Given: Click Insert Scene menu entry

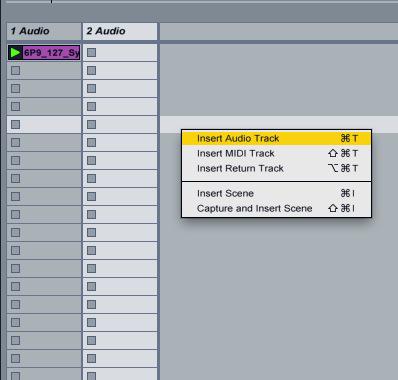Looking at the screenshot, I should click(x=276, y=193).
